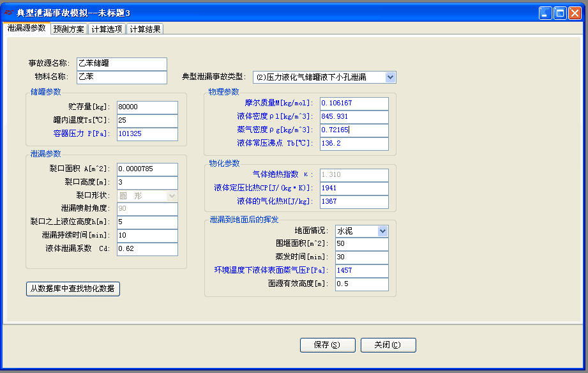The height and width of the screenshot is (373, 588).
Task: Click the 气体绝热指数 κ field
Action: tap(354, 175)
